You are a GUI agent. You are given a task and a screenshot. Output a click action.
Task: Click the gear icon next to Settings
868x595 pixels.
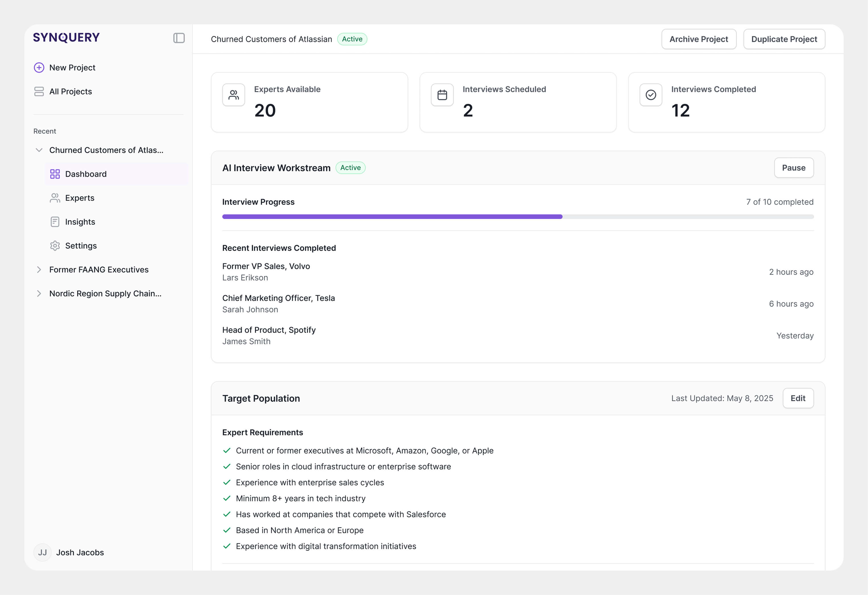click(55, 246)
